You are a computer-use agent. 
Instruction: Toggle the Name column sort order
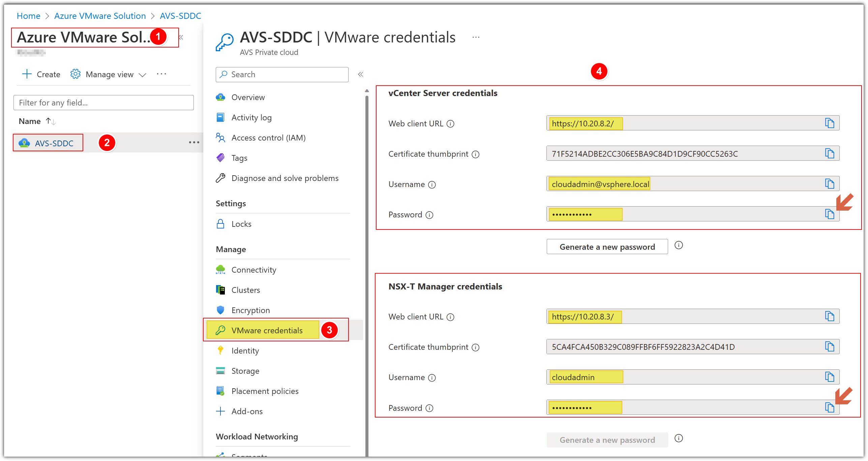[50, 121]
